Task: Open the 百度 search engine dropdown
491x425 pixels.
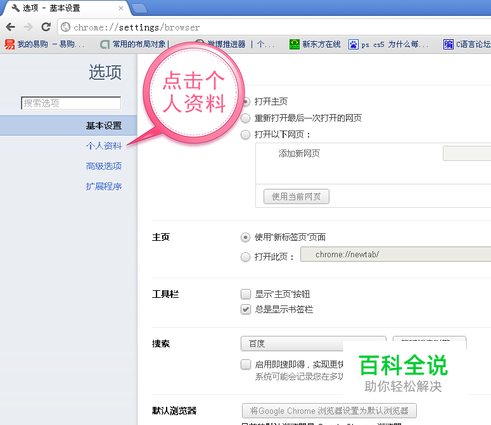Action: coord(313,344)
